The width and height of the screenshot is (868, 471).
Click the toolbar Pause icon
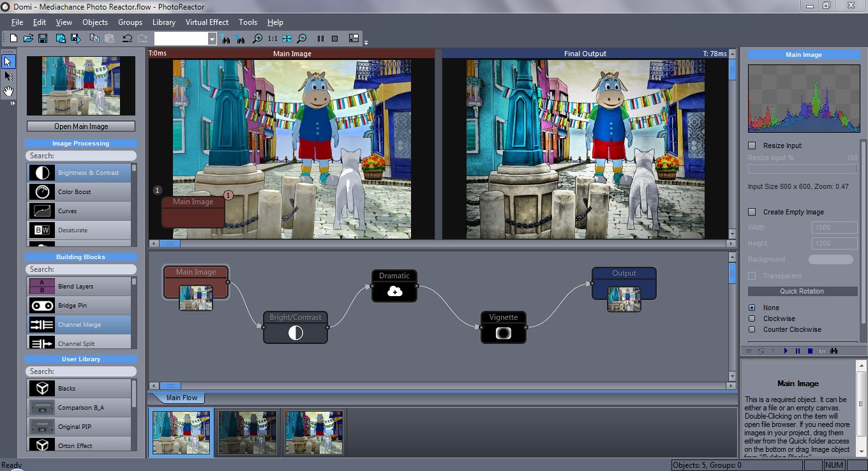tap(320, 39)
